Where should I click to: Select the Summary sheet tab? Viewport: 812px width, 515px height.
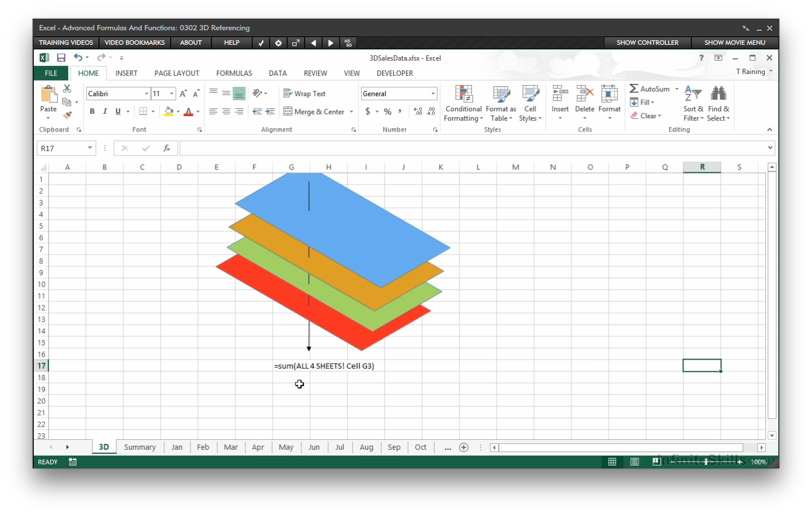point(140,447)
